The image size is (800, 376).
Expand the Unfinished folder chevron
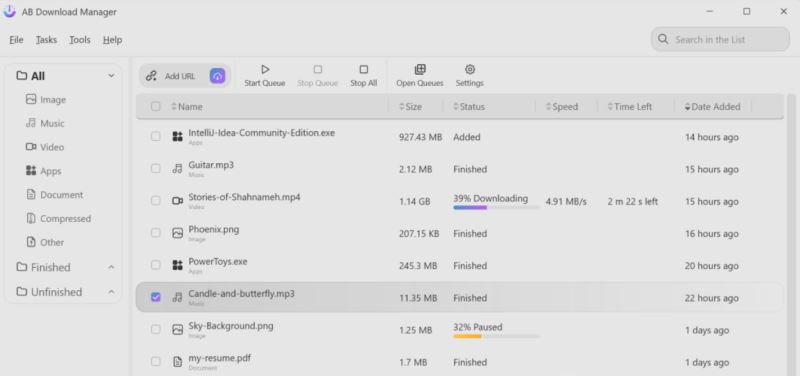pyautogui.click(x=111, y=292)
